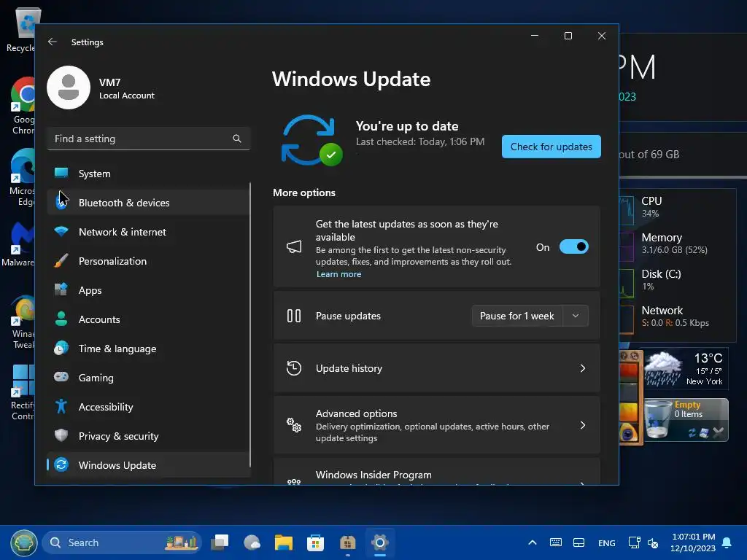The image size is (747, 560).
Task: Click the back arrow in Settings
Action: tap(53, 42)
